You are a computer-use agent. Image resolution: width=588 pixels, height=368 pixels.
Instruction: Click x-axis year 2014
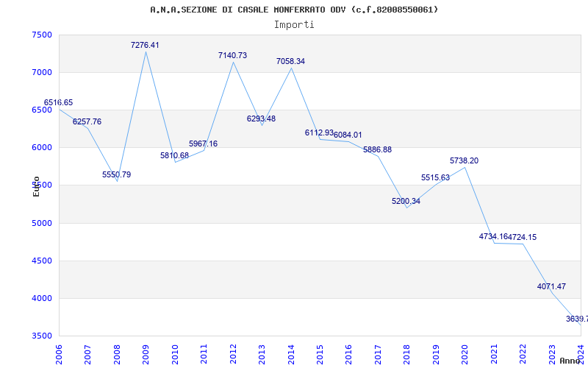click(x=290, y=354)
